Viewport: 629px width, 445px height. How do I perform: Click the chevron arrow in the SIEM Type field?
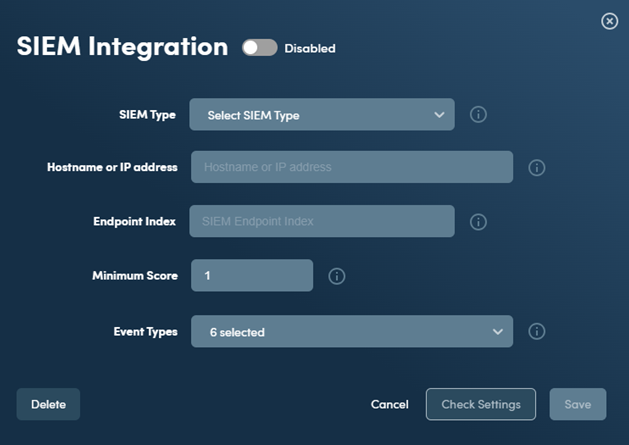(439, 115)
